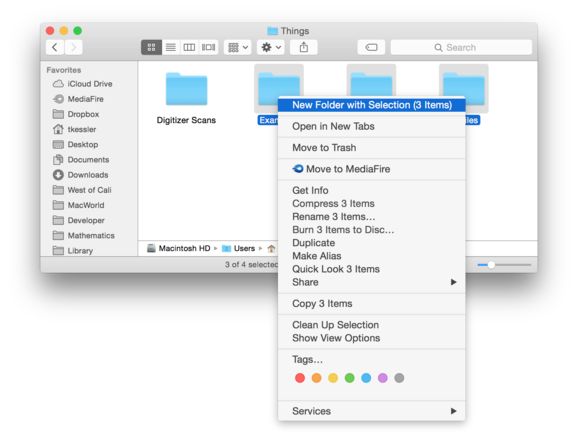Switch to Cover Flow view
Screen dimensions: 580x439
[x=208, y=47]
